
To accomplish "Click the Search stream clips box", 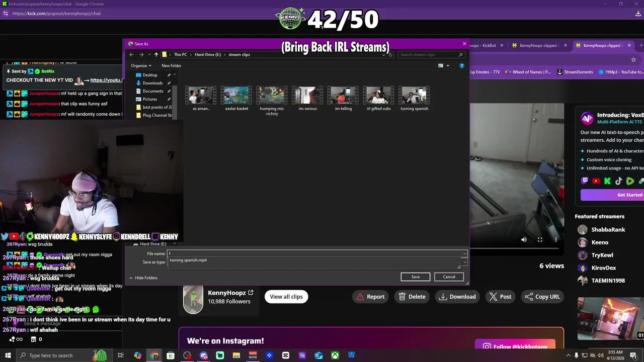I will tap(431, 54).
